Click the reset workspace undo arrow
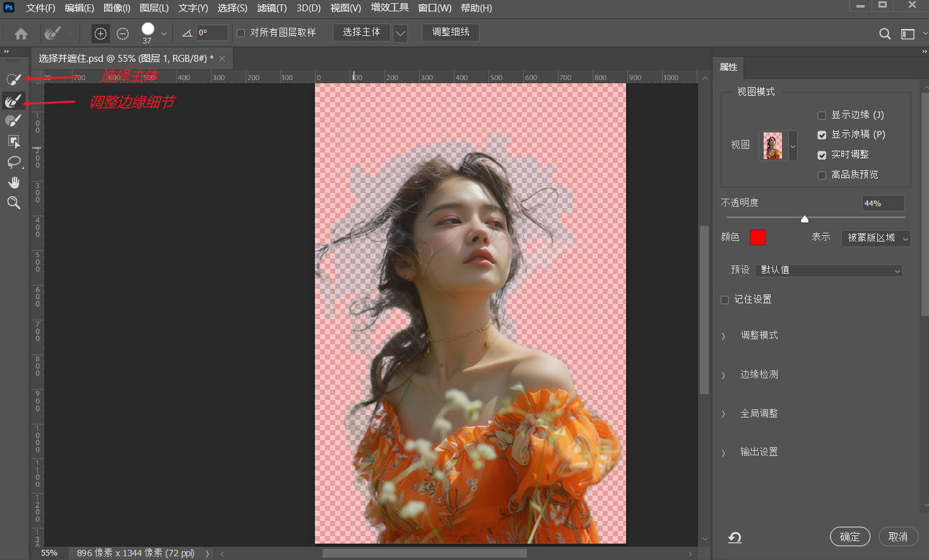Image resolution: width=929 pixels, height=560 pixels. point(735,537)
